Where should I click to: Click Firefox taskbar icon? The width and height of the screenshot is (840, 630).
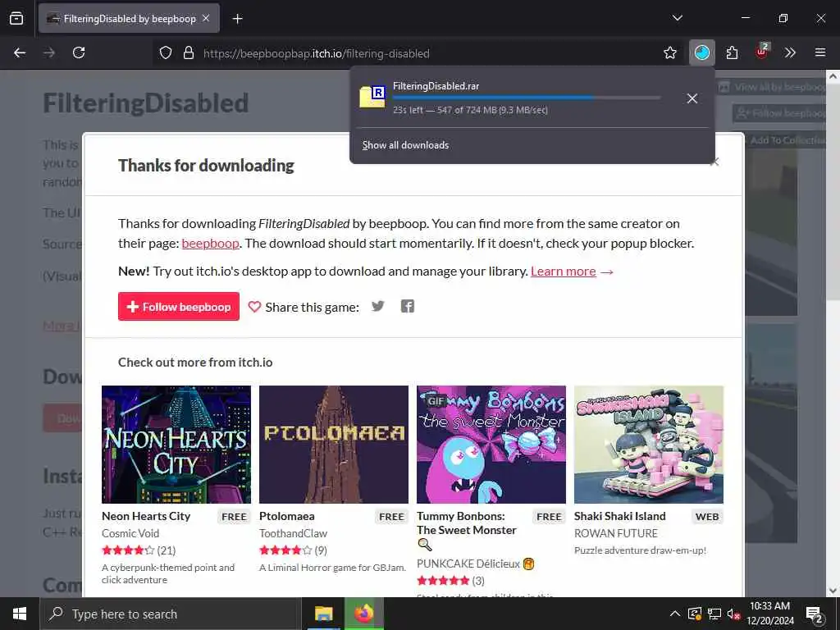[363, 614]
